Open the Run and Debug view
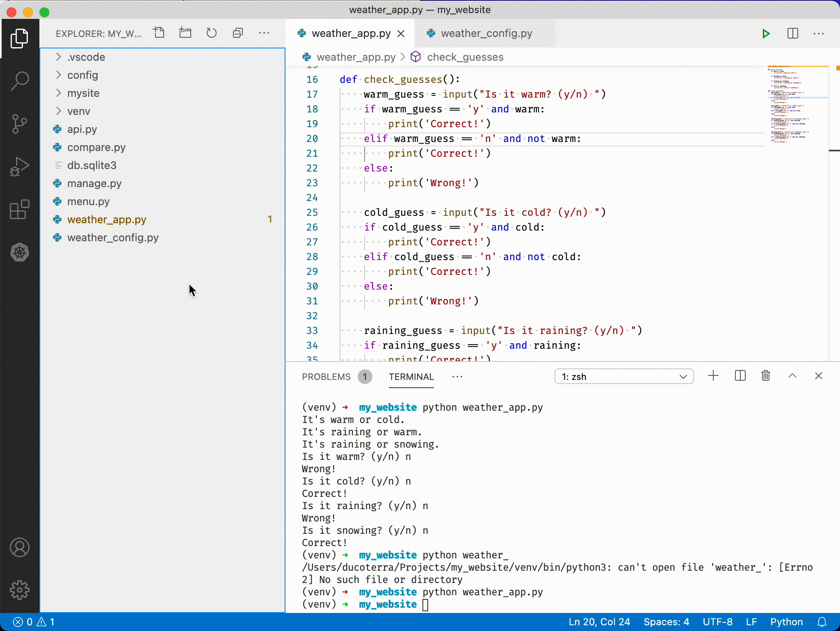This screenshot has height=631, width=840. [19, 167]
